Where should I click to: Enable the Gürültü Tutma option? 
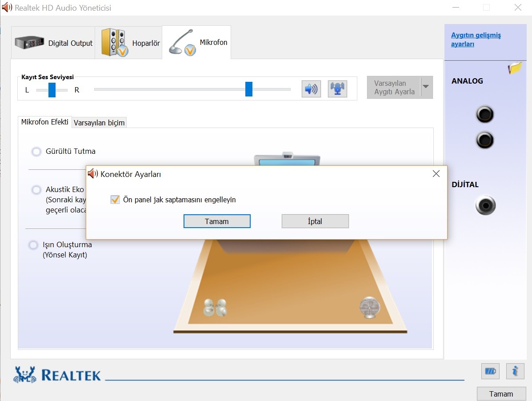click(36, 151)
